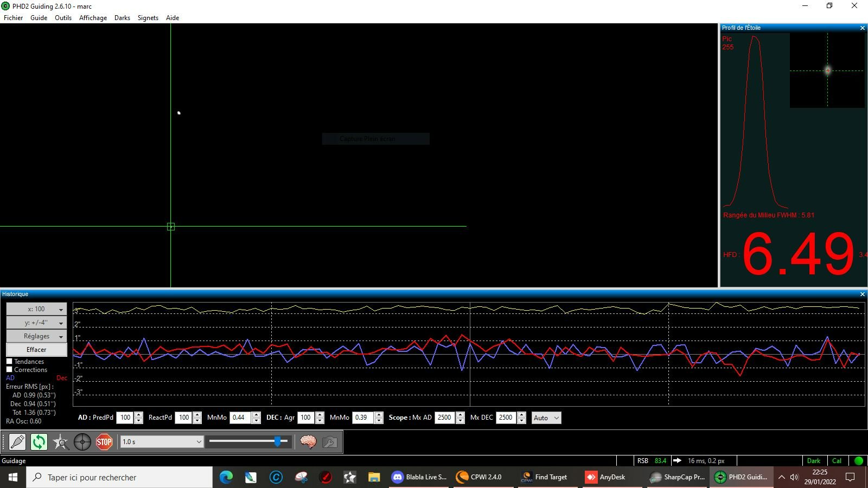
Task: Open the Guide menu
Action: point(39,18)
